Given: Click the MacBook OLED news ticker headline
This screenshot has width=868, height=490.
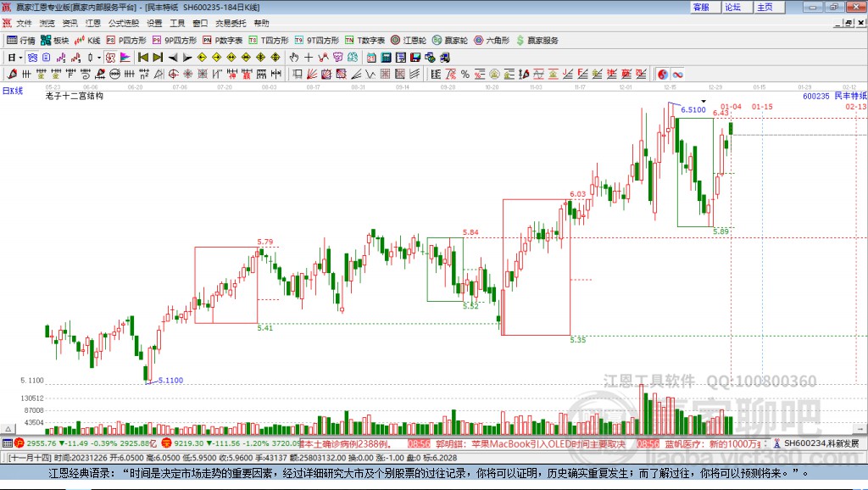Looking at the screenshot, I should 532,444.
